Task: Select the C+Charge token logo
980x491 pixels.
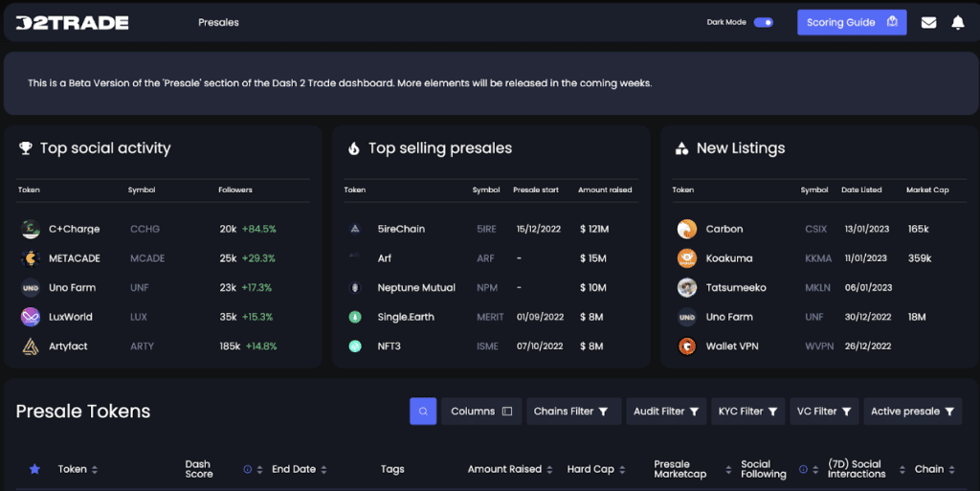Action: click(x=31, y=230)
